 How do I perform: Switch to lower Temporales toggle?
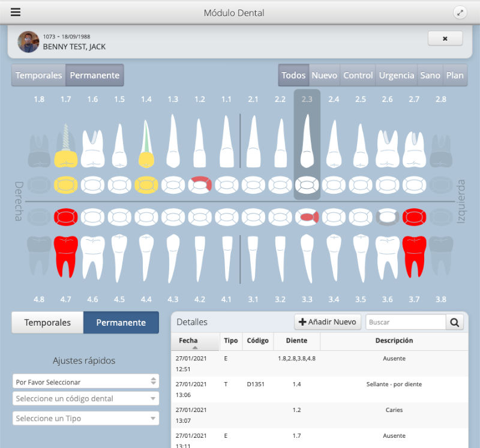(x=47, y=322)
